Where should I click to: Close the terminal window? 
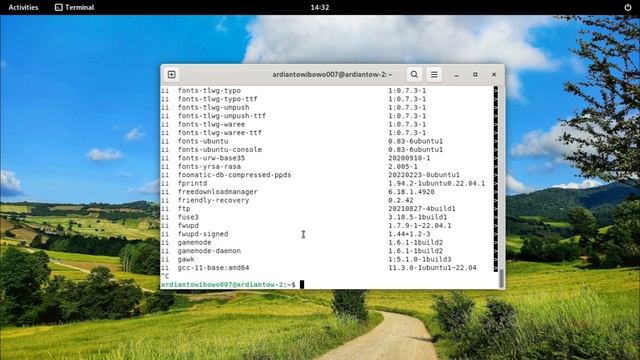494,75
